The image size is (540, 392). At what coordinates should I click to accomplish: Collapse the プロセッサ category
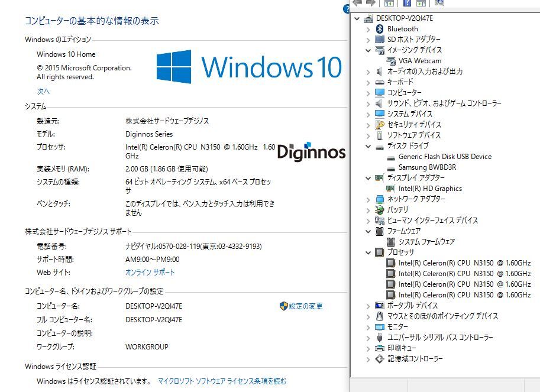[368, 252]
